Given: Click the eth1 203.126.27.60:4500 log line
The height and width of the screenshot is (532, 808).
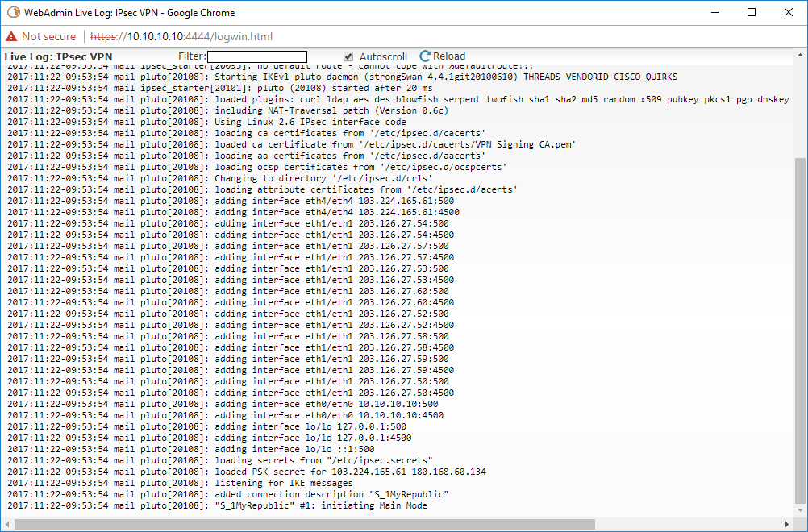Looking at the screenshot, I should [231, 303].
